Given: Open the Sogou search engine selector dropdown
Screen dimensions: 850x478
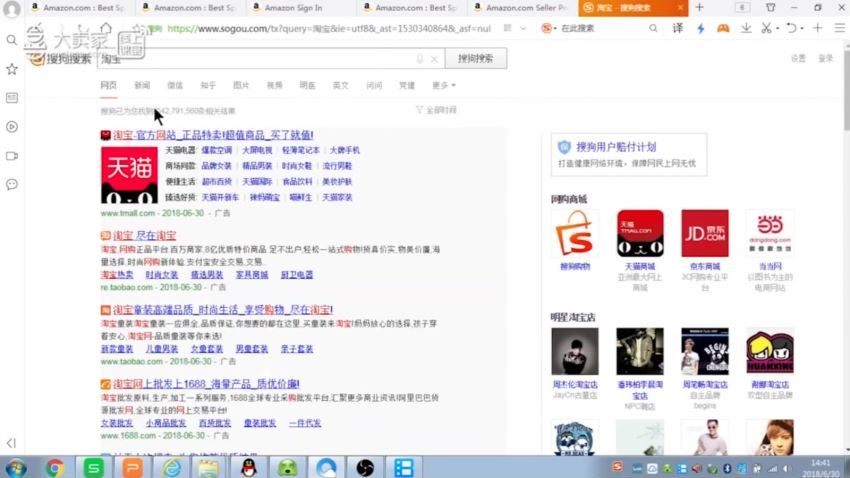Looking at the screenshot, I should 549,28.
